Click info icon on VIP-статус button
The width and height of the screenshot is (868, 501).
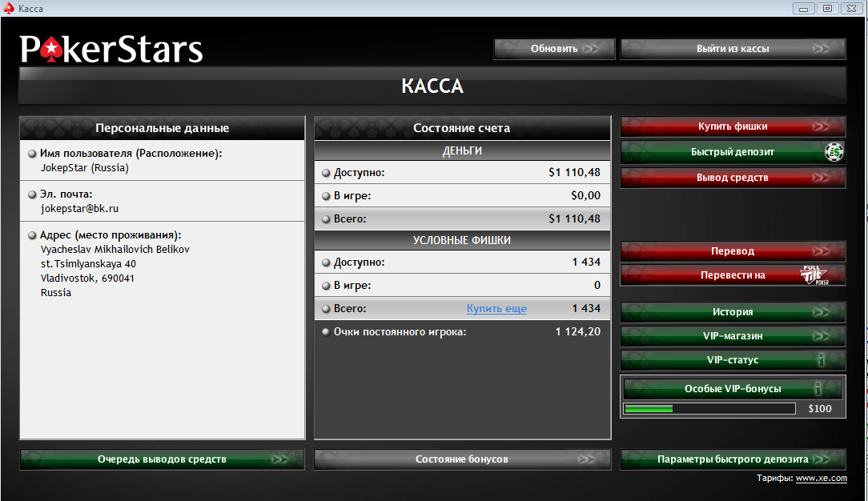(822, 360)
